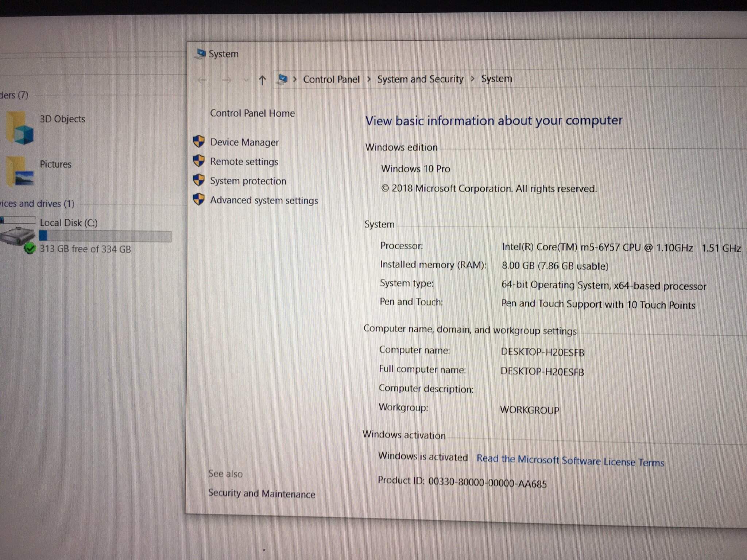This screenshot has width=747, height=560.
Task: Click the computer icon in address bar
Action: pos(283,79)
